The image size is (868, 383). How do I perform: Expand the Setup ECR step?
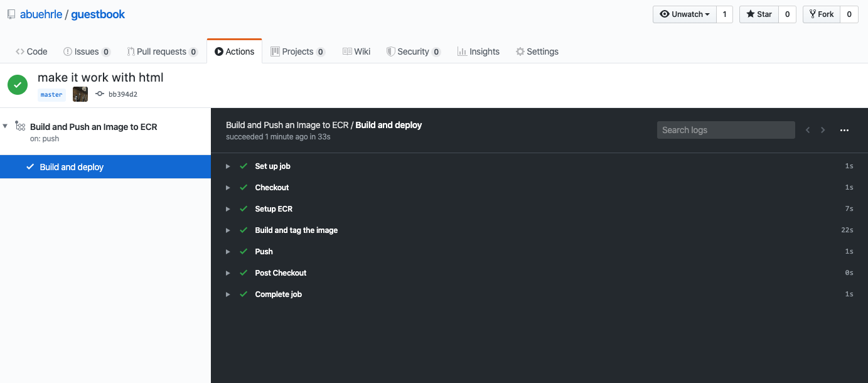[228, 209]
